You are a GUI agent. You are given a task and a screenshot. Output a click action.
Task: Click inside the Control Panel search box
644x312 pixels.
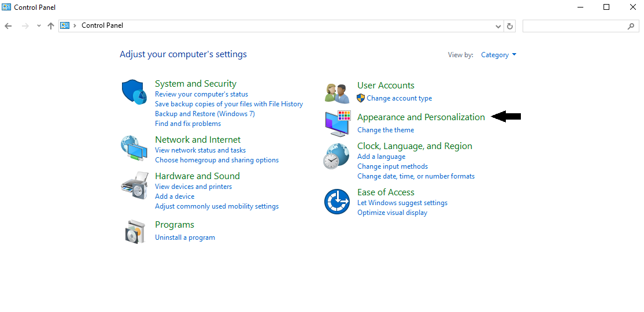[574, 26]
